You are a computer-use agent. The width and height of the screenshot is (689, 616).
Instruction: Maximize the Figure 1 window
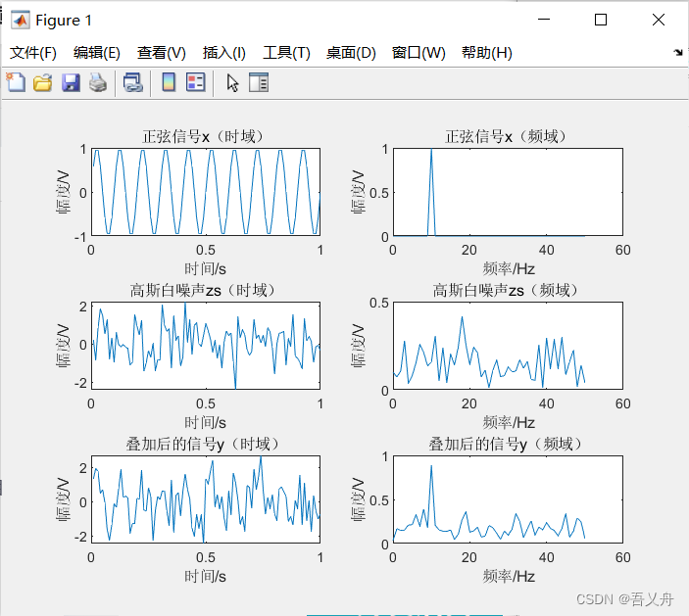(601, 20)
